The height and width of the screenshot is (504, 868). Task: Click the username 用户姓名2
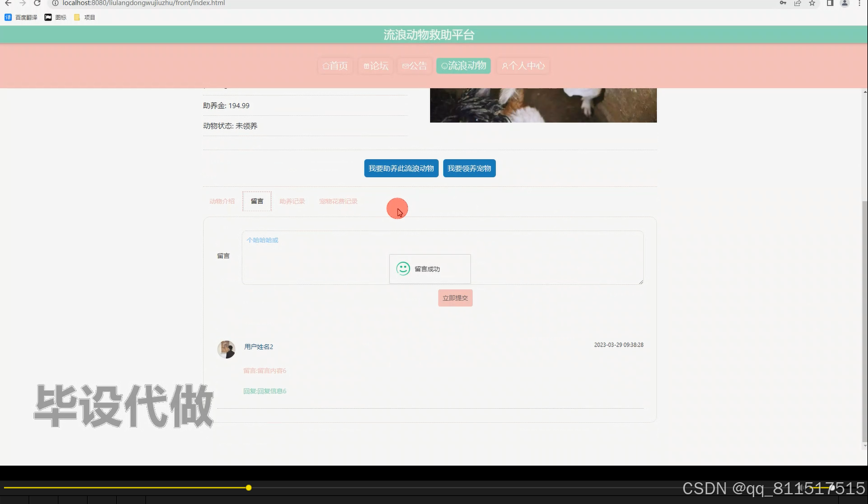(x=259, y=347)
